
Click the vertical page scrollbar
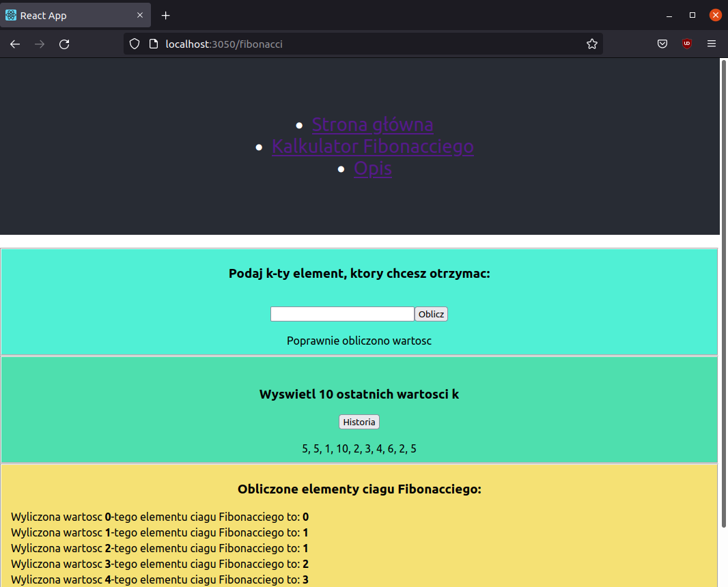723,292
